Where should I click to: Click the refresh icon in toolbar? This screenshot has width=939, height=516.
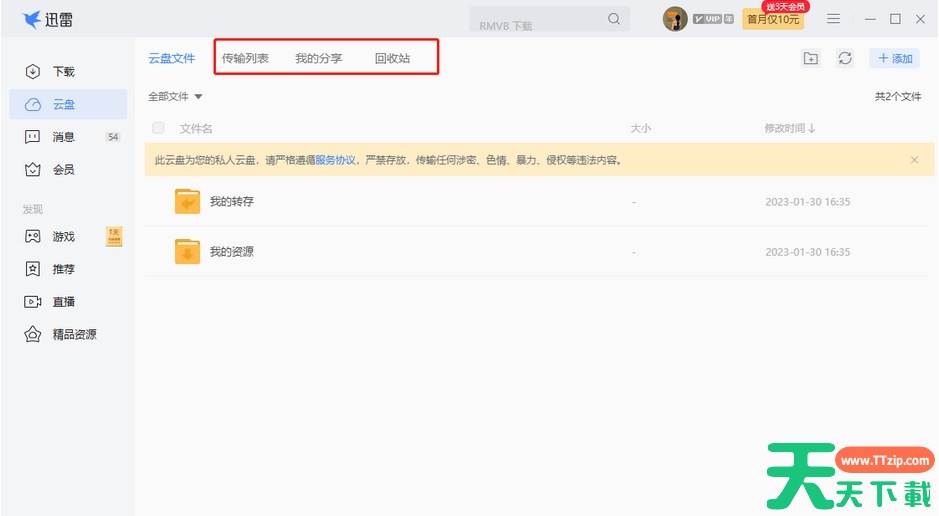point(845,59)
